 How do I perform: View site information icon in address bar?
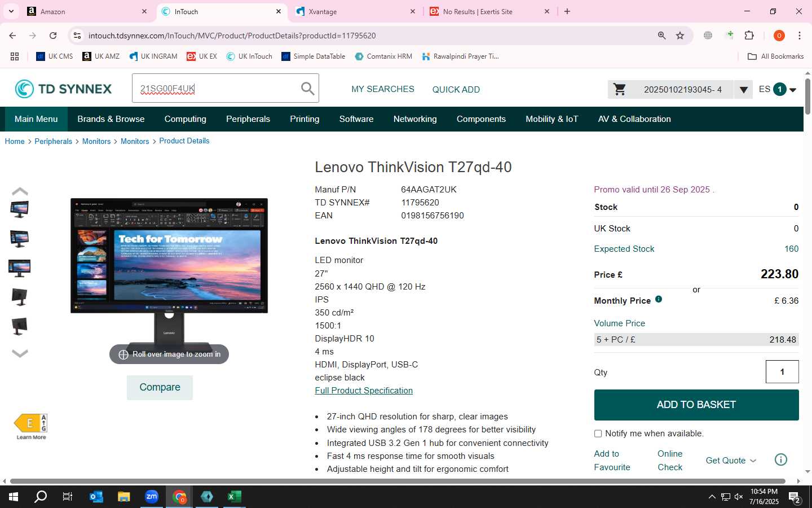77,36
